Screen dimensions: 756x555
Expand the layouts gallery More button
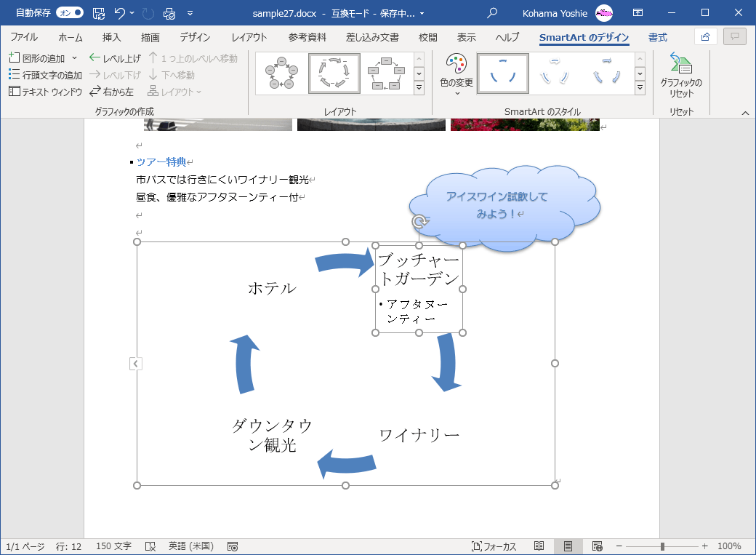click(x=419, y=88)
